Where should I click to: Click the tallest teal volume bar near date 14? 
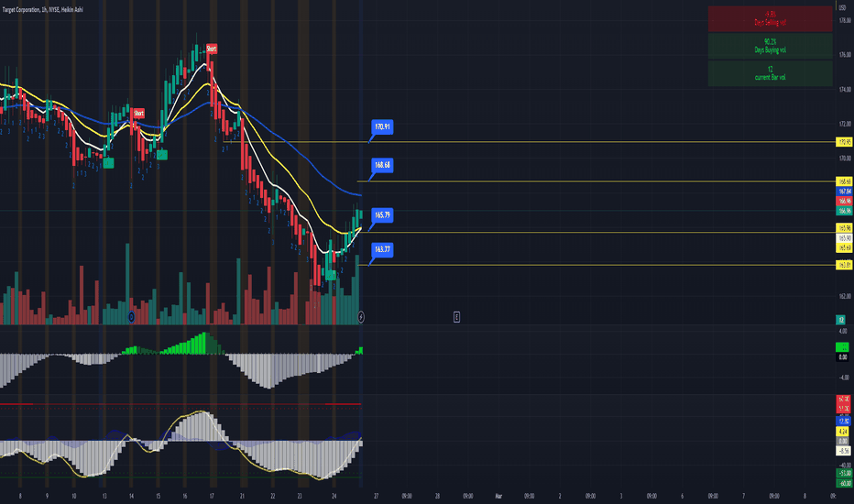[128, 283]
